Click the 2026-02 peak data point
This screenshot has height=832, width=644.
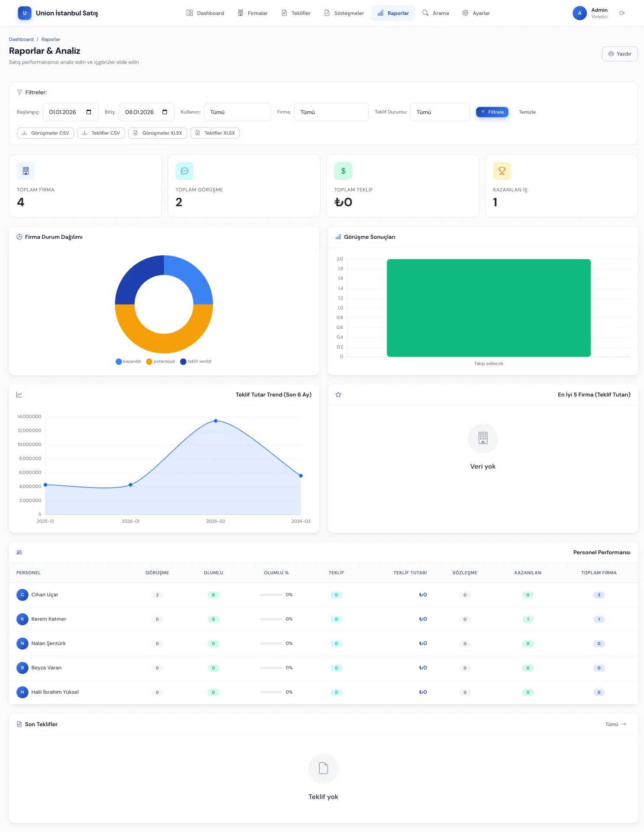click(216, 421)
